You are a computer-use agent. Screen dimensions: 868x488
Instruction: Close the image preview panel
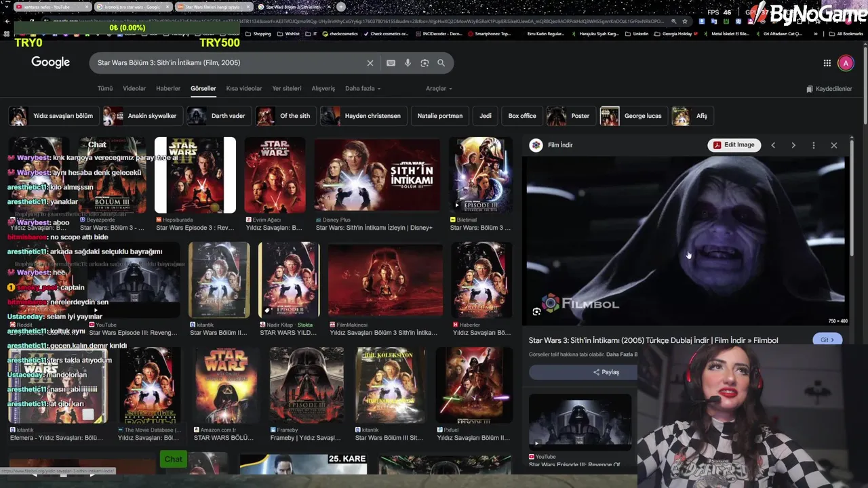pos(834,145)
